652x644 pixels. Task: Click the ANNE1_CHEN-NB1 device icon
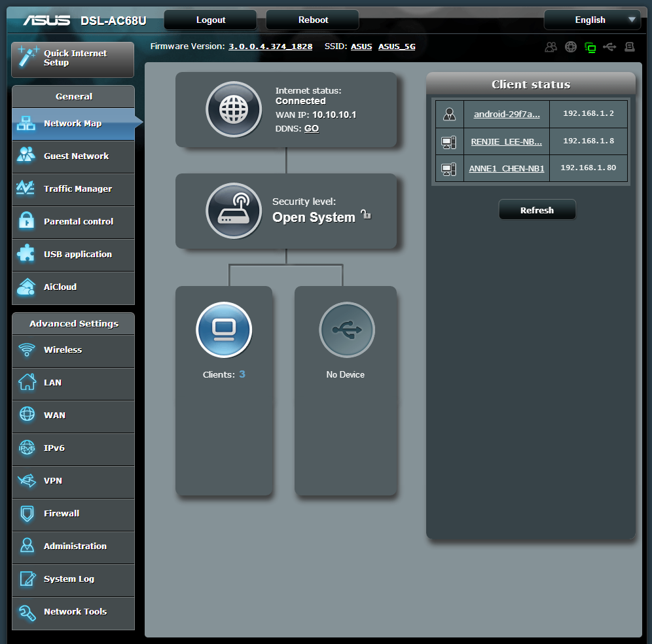point(448,170)
